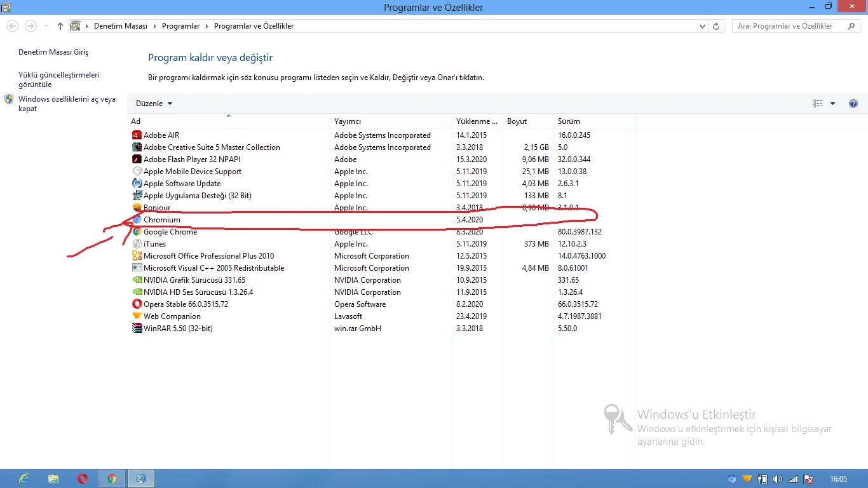Click the Adobe AIR program icon
This screenshot has width=868, height=488.
pos(137,135)
